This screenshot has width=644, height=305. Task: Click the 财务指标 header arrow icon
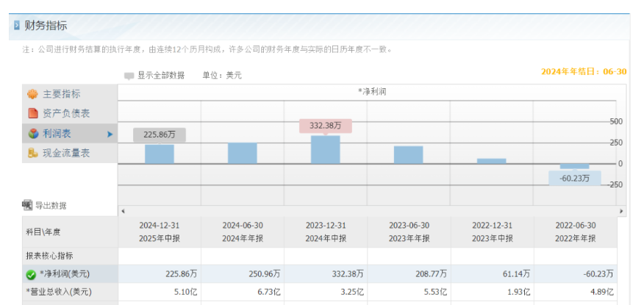[x=17, y=26]
